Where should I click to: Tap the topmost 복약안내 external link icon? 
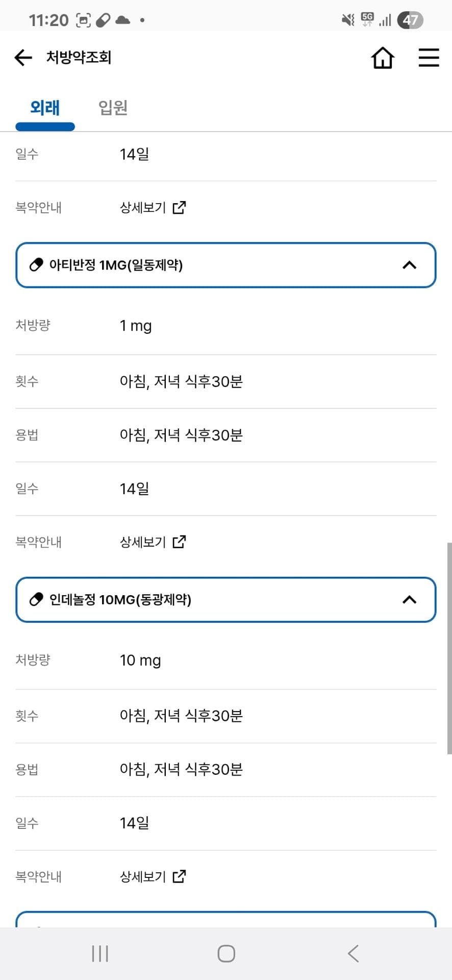tap(179, 207)
